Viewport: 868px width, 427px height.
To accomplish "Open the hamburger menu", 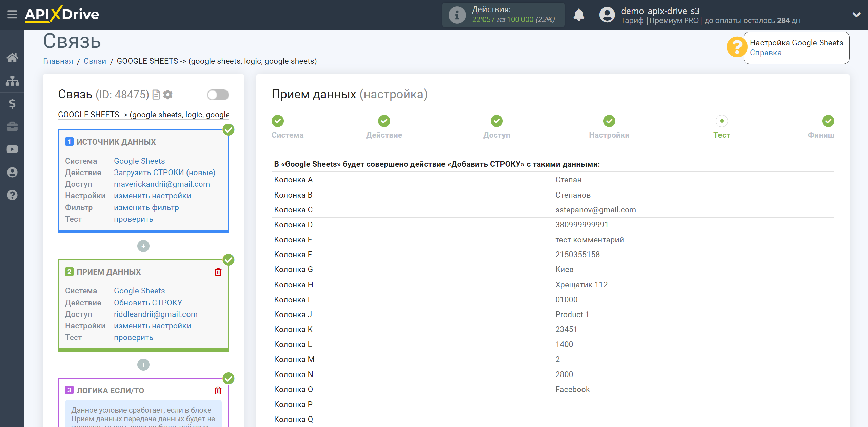I will click(12, 15).
